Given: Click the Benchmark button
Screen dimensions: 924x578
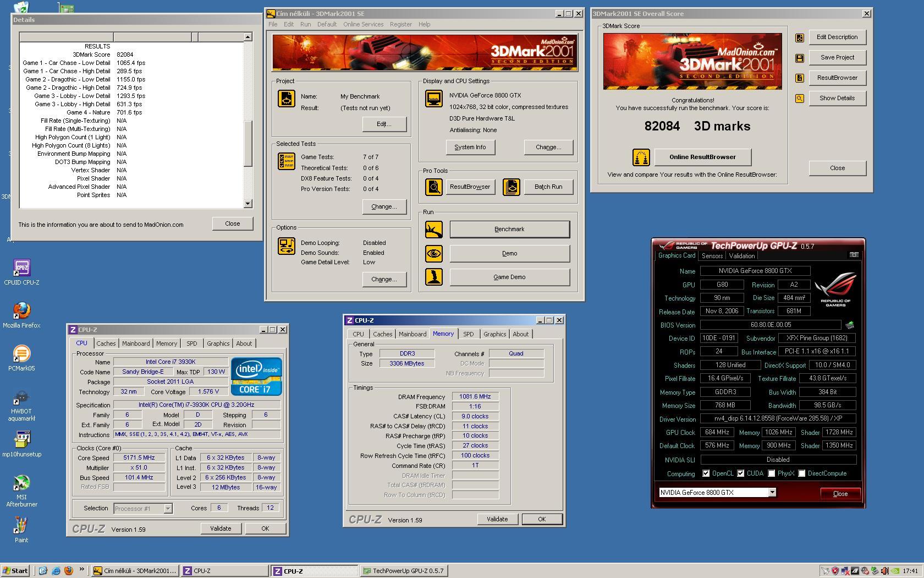Looking at the screenshot, I should tap(509, 230).
